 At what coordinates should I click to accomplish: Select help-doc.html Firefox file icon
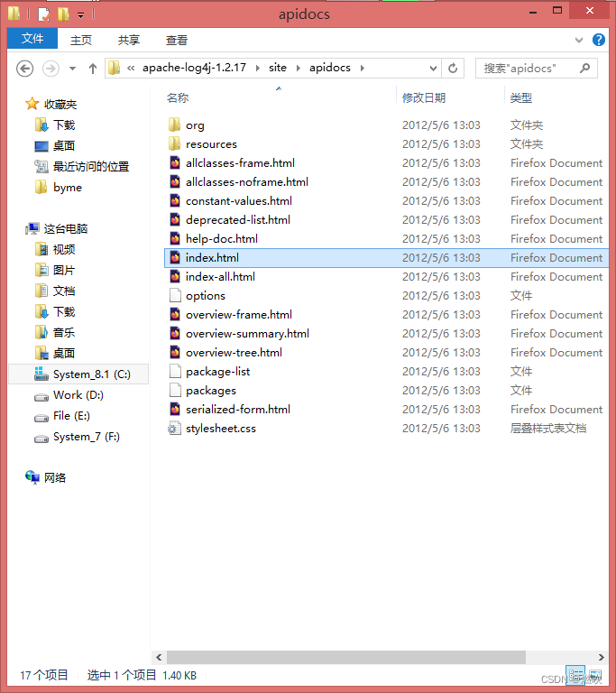pyautogui.click(x=175, y=238)
